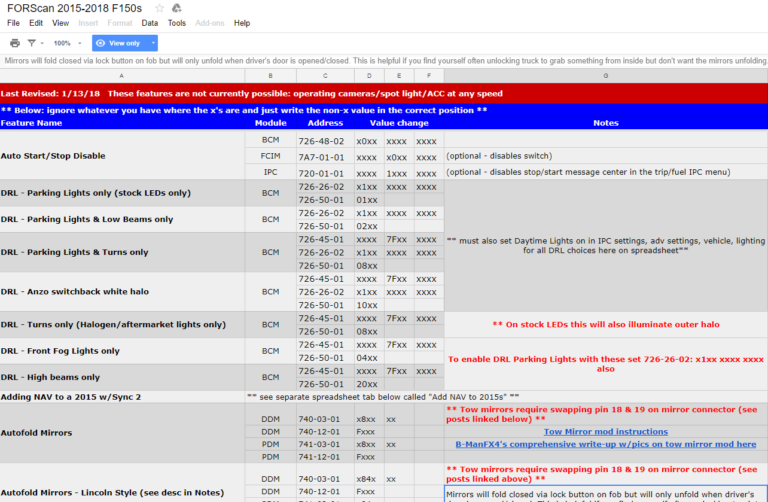Select the IPC module cell
768x502 pixels.
pyautogui.click(x=270, y=172)
